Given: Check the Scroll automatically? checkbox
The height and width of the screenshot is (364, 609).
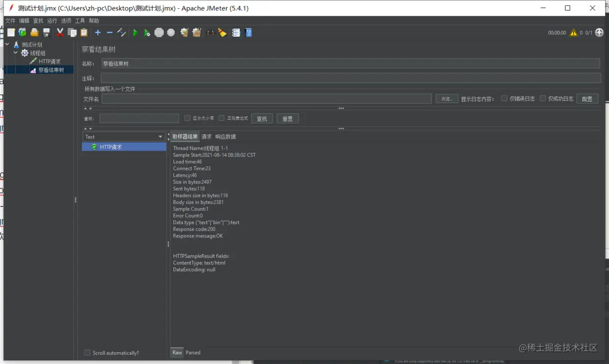Looking at the screenshot, I should point(87,353).
